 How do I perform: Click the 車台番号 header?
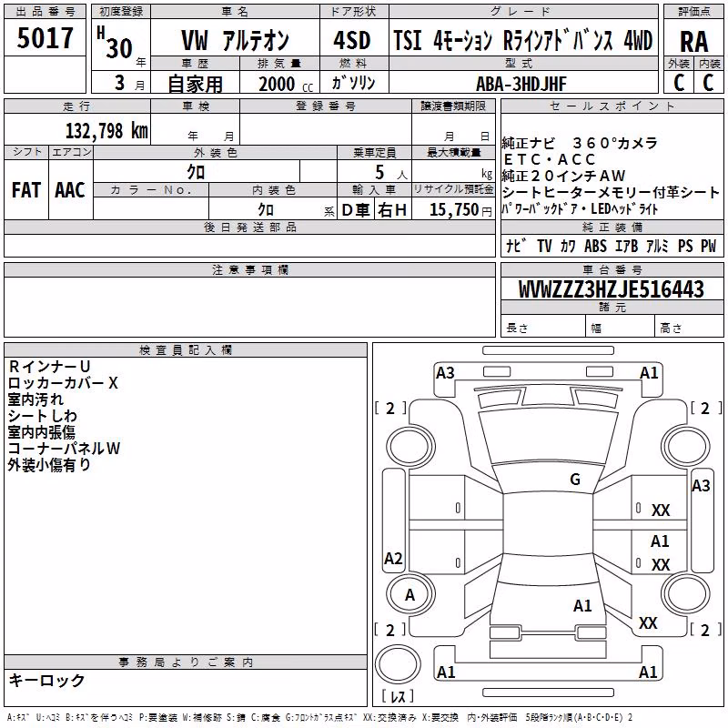pos(612,269)
